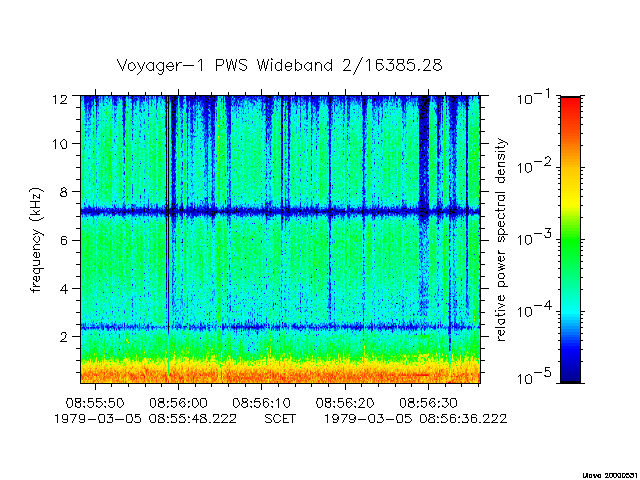Click the wide dark vertical band before 08:56:30

(424, 204)
